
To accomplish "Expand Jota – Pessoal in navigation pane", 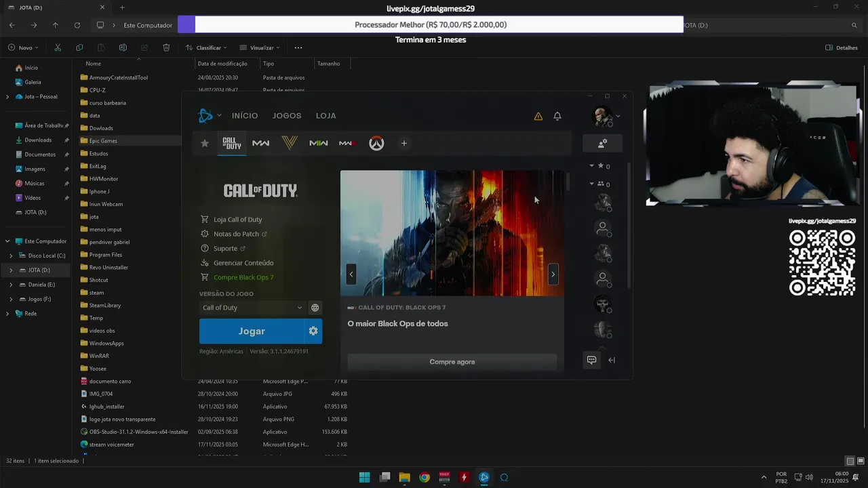I will [x=7, y=97].
